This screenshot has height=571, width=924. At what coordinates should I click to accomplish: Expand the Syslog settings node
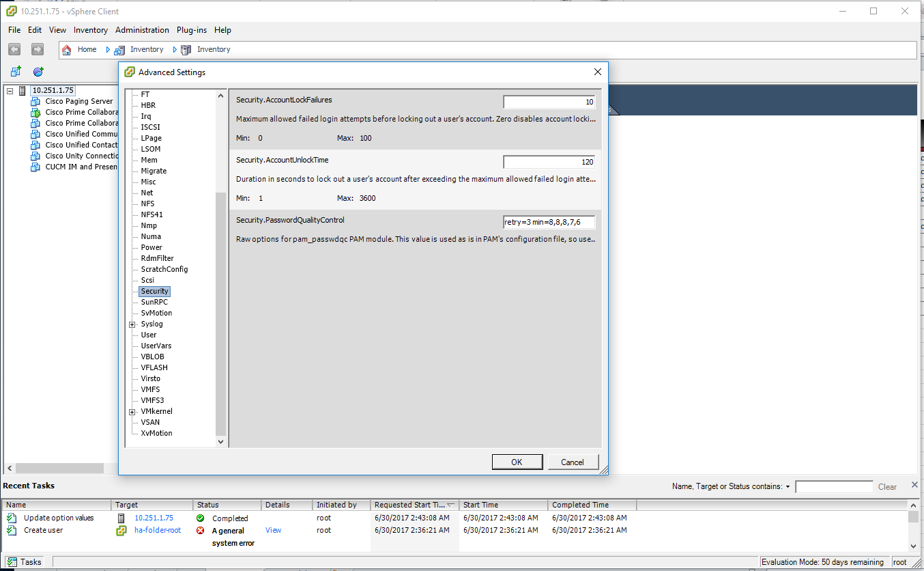tap(132, 323)
